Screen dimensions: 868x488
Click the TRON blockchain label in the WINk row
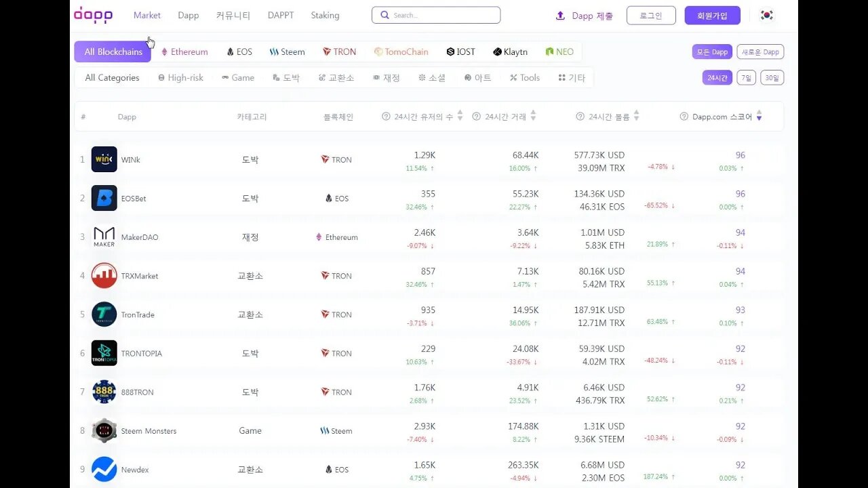tap(336, 160)
